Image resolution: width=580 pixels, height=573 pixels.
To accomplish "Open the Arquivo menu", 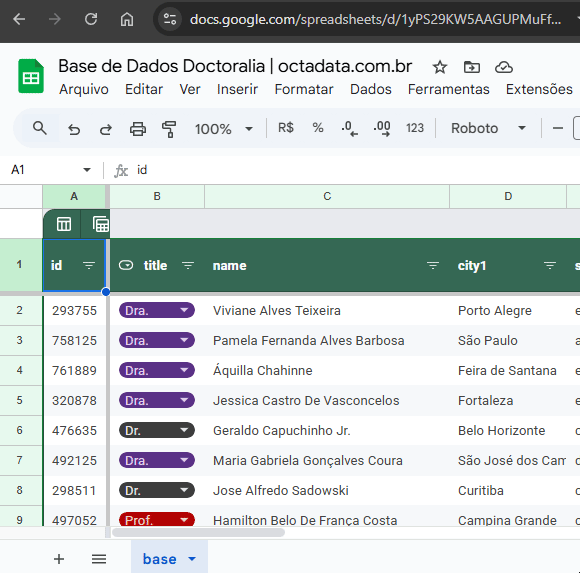I will [x=84, y=89].
